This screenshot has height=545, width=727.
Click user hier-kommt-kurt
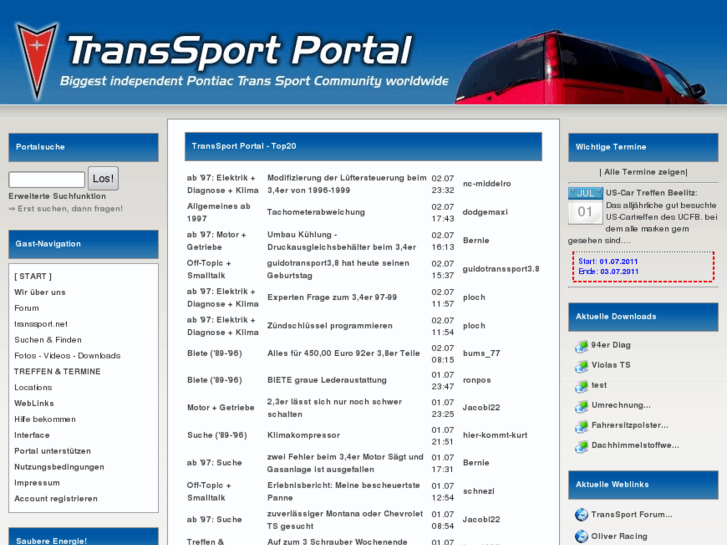click(x=495, y=436)
